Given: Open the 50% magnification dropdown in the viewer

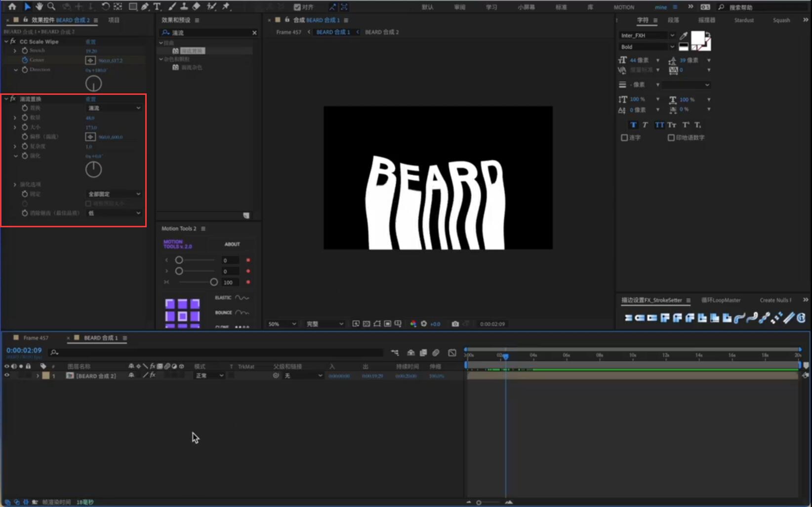Looking at the screenshot, I should [282, 324].
